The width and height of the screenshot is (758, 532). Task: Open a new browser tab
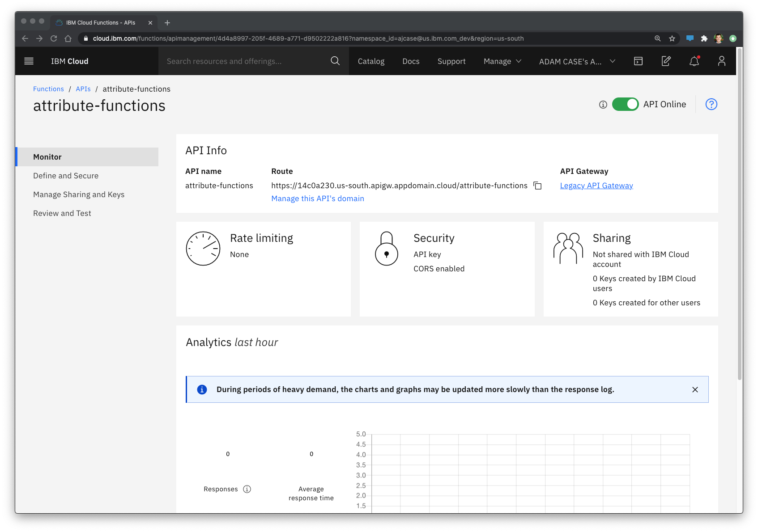167,23
